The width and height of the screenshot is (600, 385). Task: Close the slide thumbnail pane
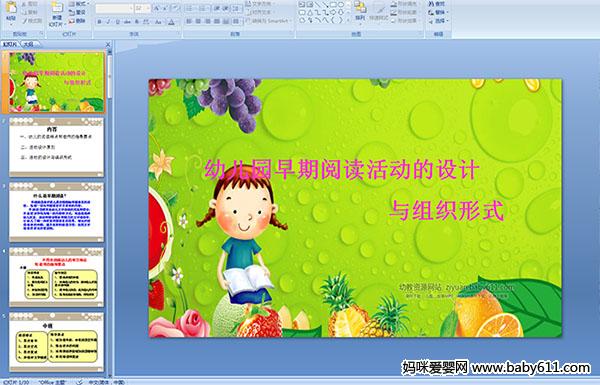(108, 44)
